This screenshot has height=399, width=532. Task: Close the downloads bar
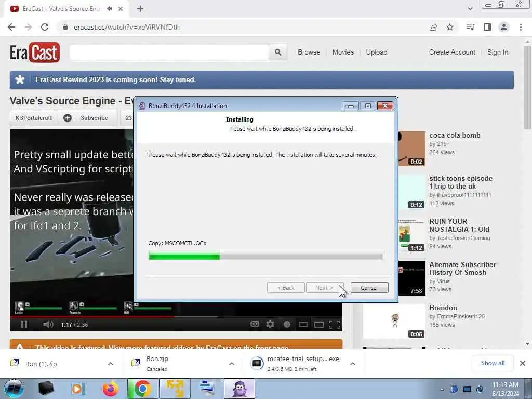(x=523, y=363)
